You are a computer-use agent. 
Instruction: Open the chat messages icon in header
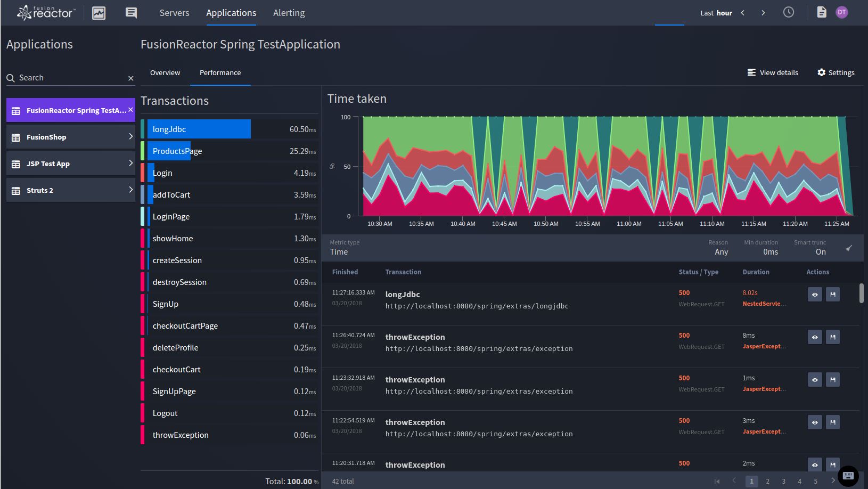tap(131, 13)
